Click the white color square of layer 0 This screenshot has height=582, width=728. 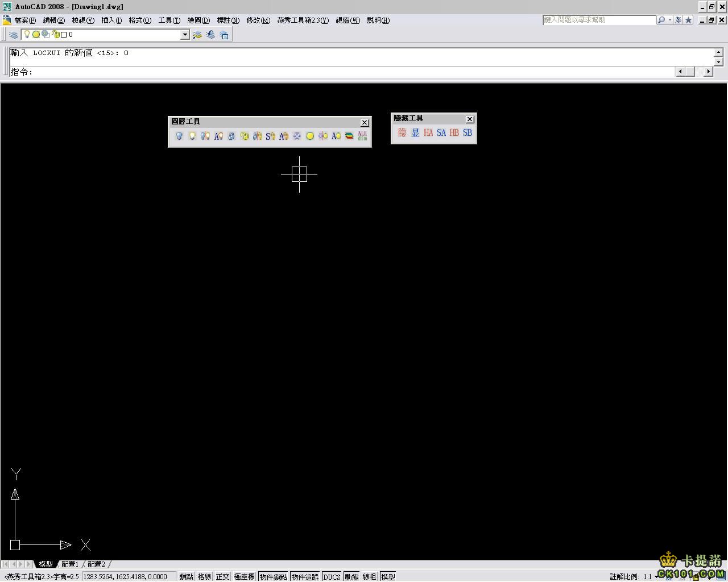tap(64, 35)
